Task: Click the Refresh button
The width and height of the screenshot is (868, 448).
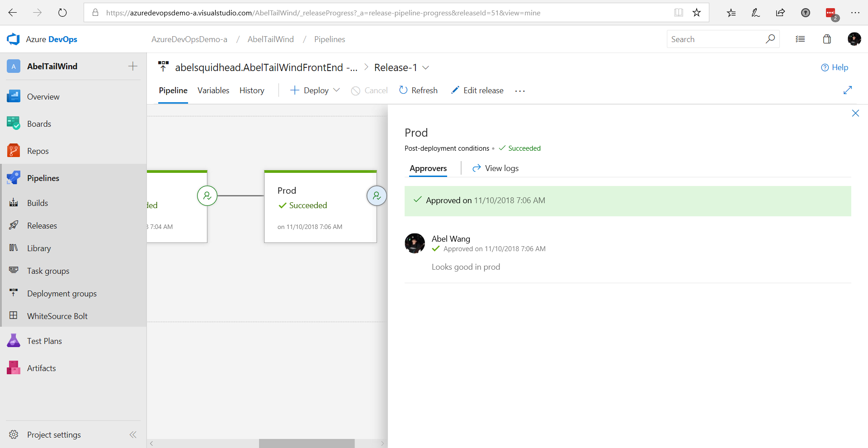Action: tap(418, 91)
